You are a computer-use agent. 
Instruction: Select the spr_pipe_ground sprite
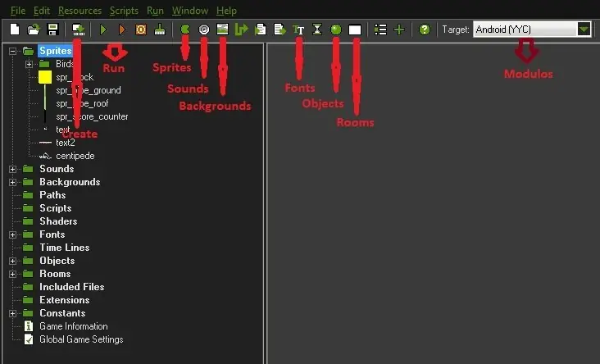coord(89,90)
